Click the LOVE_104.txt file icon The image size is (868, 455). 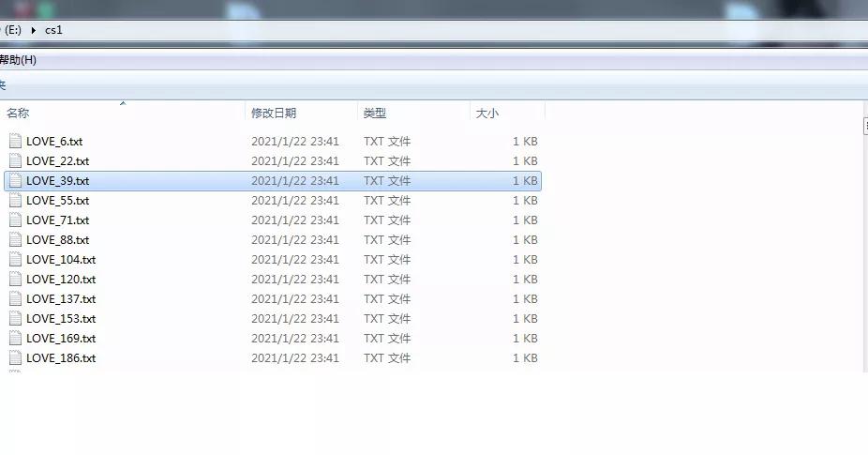pyautogui.click(x=16, y=259)
